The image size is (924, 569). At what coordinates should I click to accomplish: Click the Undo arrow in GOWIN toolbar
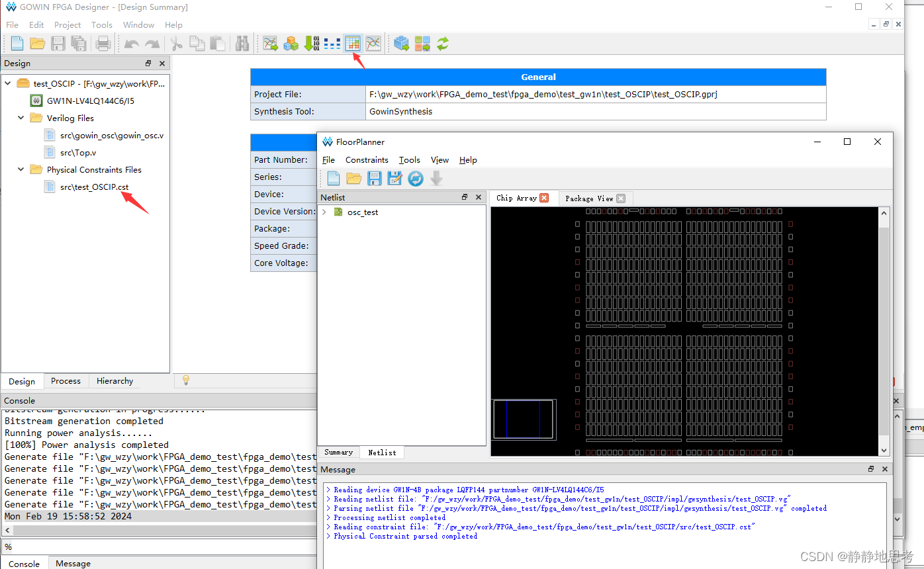(x=132, y=44)
